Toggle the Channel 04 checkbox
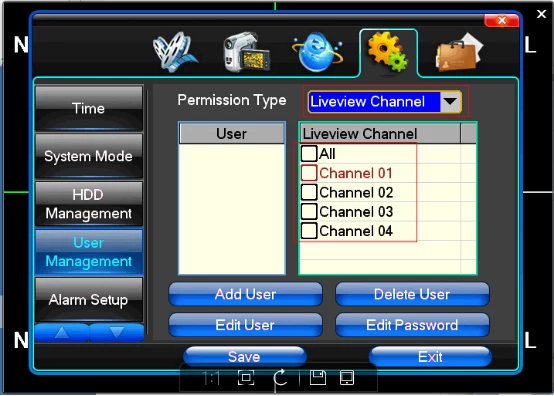 pyautogui.click(x=309, y=231)
